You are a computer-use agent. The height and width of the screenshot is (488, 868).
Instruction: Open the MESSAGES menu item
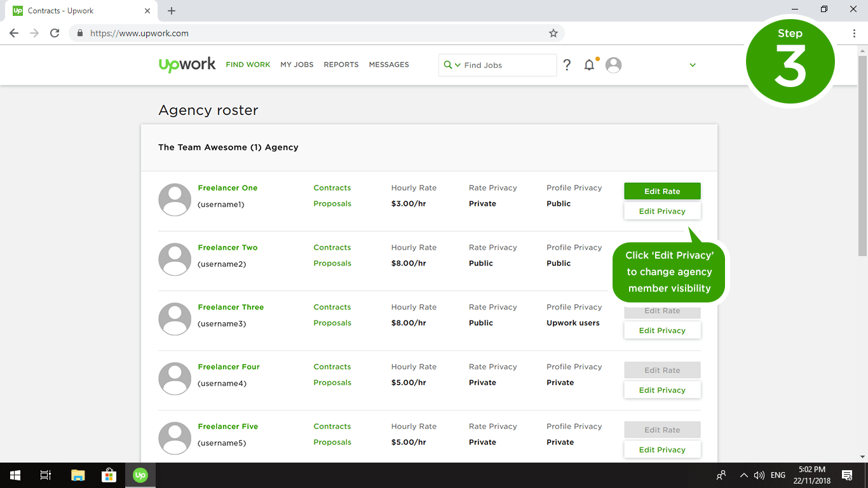(388, 64)
